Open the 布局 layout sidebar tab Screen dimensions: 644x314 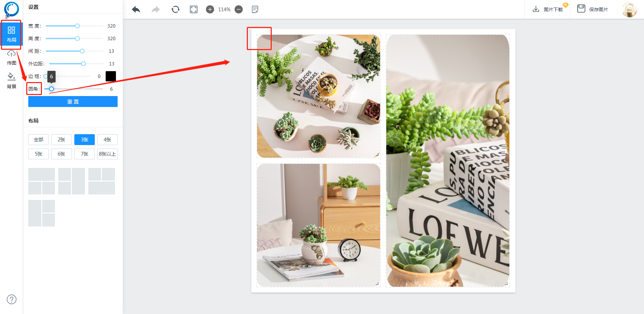pos(11,34)
